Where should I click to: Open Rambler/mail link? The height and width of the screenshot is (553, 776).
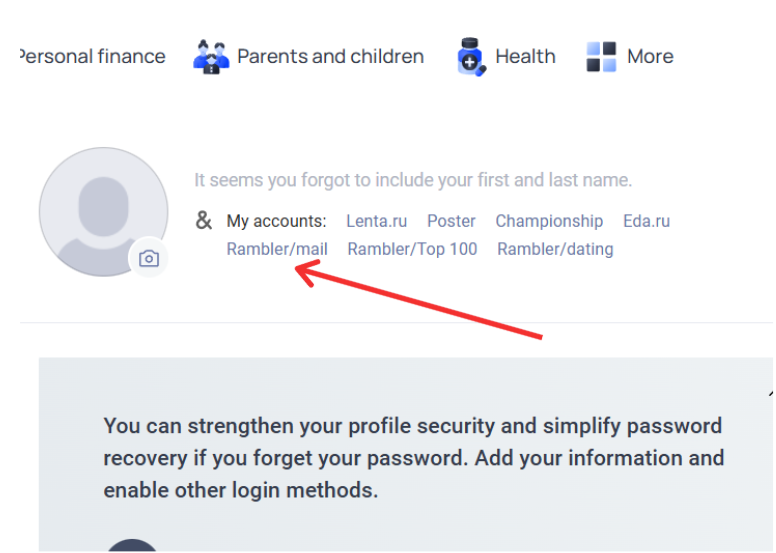pos(277,249)
